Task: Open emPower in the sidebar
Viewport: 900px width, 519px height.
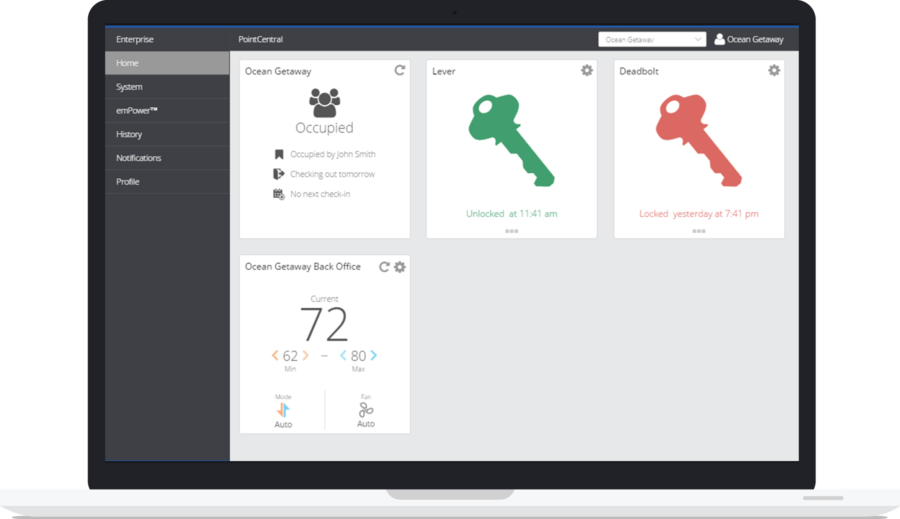Action: point(167,110)
